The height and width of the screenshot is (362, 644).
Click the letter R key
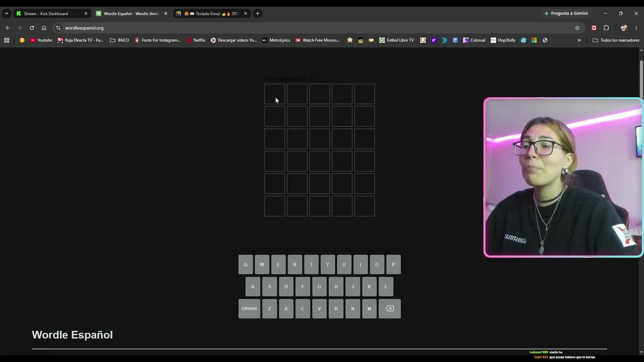coord(295,264)
